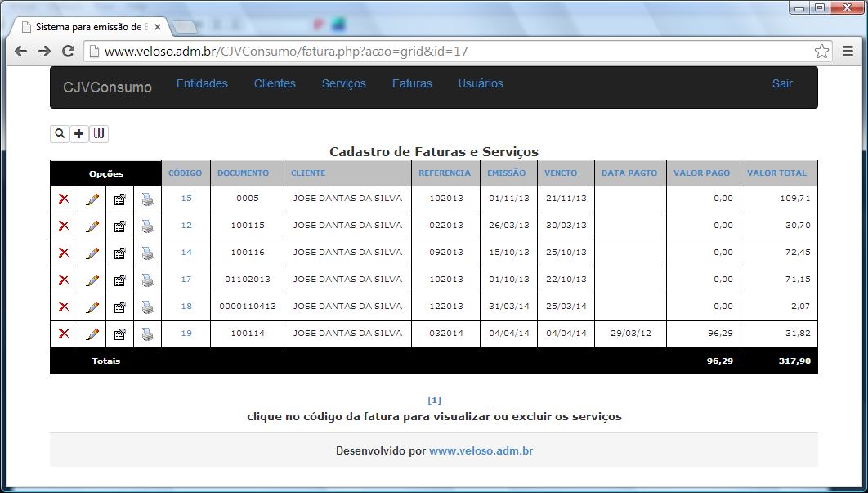
Task: Open invoice code 18 link
Action: pos(186,307)
